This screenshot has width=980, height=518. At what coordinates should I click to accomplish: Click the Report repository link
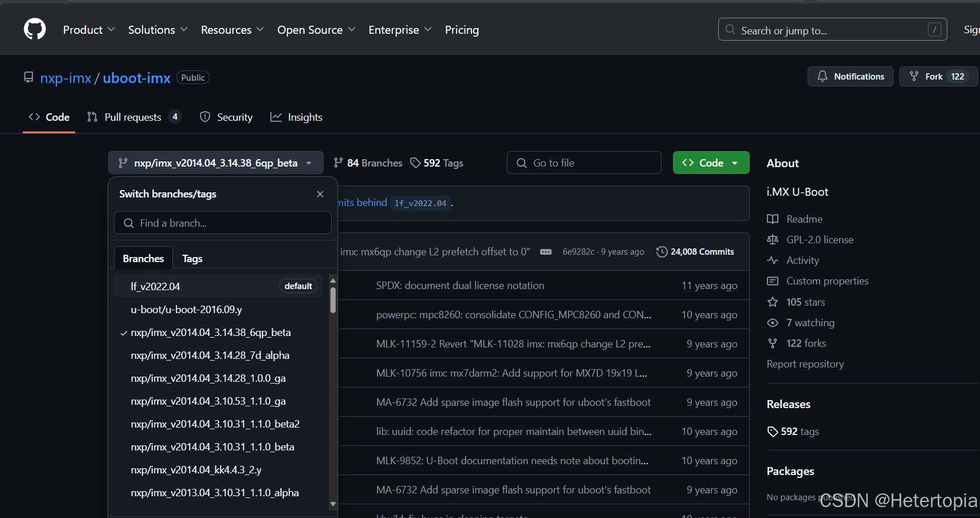[805, 364]
